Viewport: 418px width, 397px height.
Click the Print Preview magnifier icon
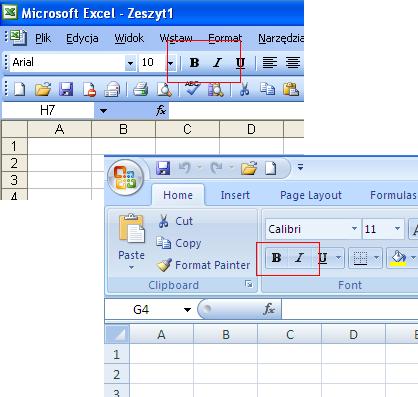coord(164,89)
